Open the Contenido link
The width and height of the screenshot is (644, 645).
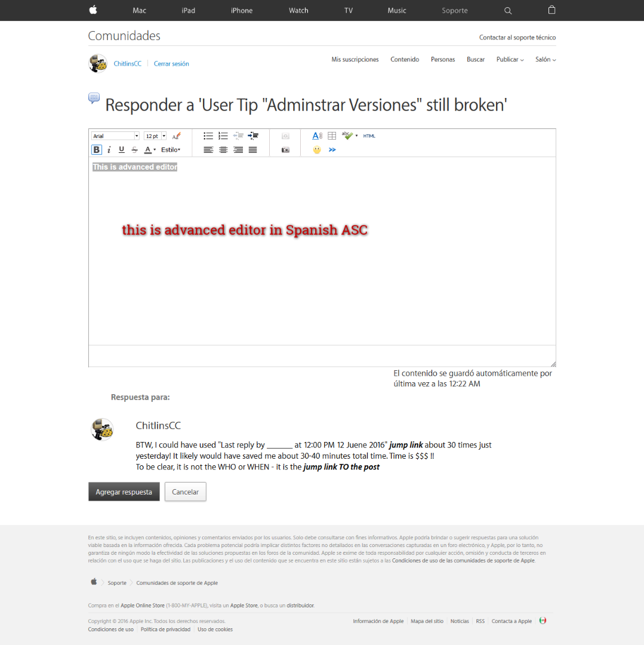pos(405,60)
